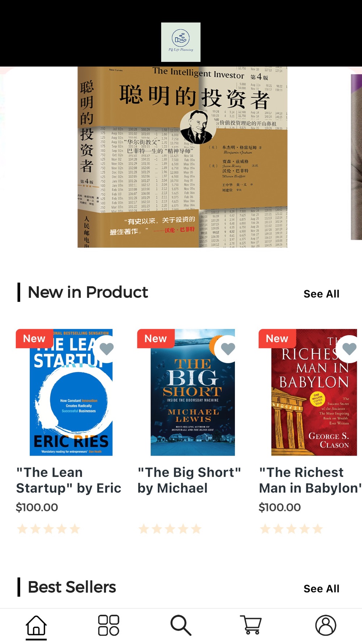Open the user profile icon

pos(326,625)
